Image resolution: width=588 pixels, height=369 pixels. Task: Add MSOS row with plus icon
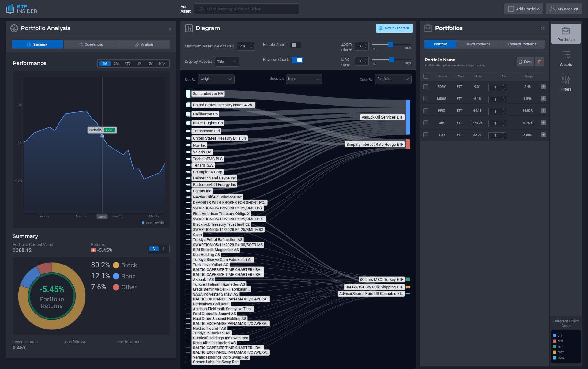[x=543, y=99]
